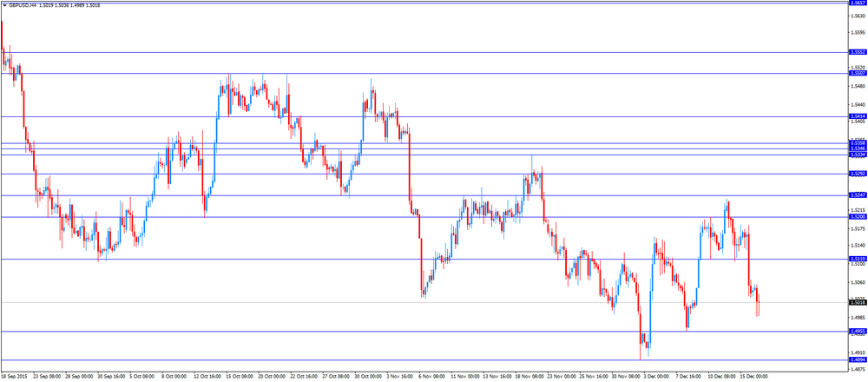Select the 1.5358 horizontal line price label
Screen dimensions: 868x382
tap(858, 143)
